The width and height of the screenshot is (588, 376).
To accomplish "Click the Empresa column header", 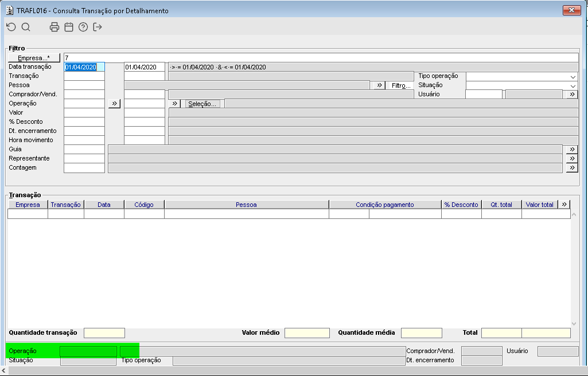I will click(x=28, y=205).
